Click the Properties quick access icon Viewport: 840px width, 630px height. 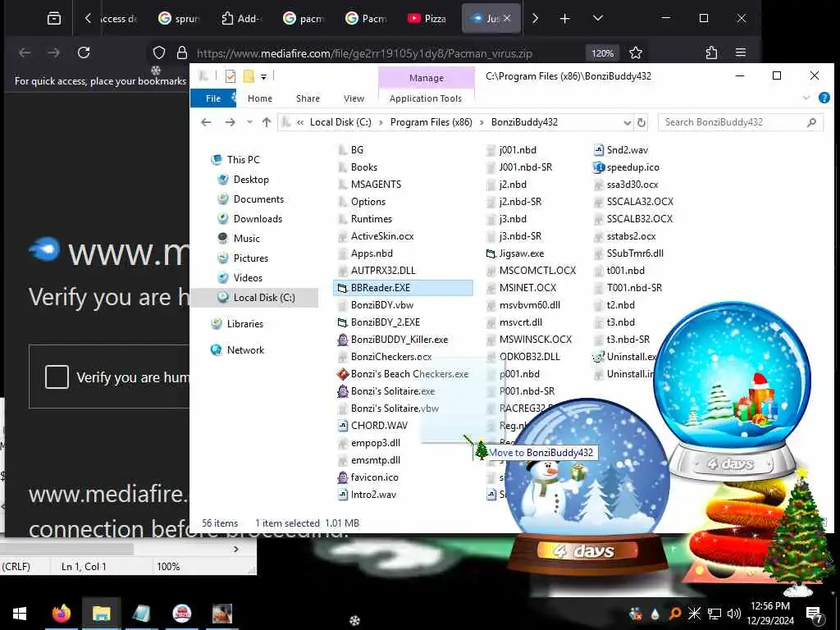click(x=231, y=76)
